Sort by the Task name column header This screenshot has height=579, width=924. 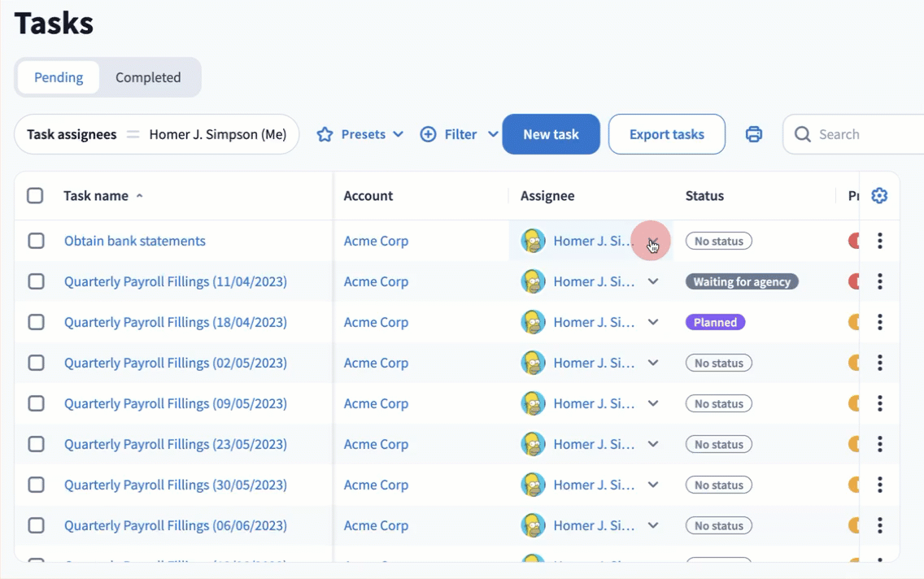click(x=96, y=196)
